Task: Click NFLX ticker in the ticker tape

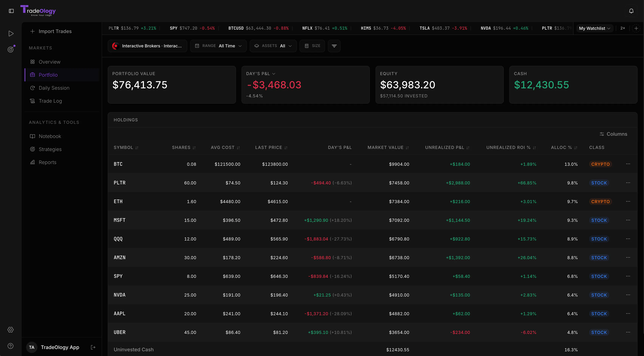Action: tap(324, 28)
